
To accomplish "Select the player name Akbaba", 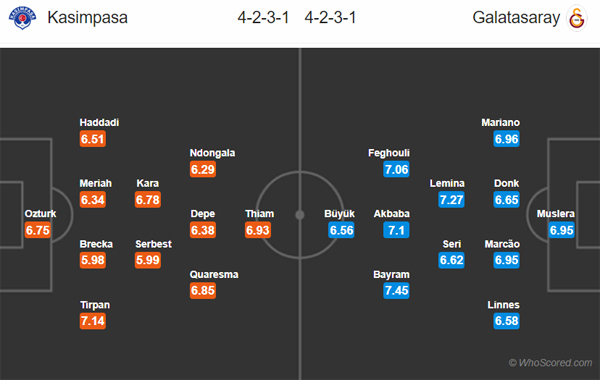I will [391, 214].
